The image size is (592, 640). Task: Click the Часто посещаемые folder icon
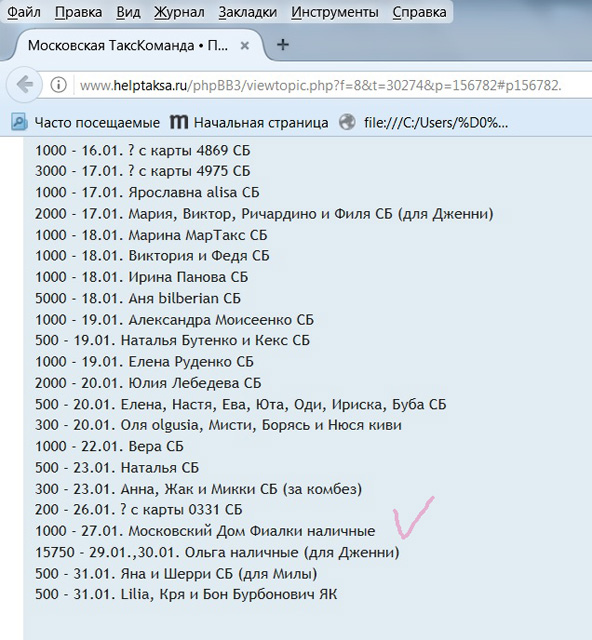pos(19,122)
